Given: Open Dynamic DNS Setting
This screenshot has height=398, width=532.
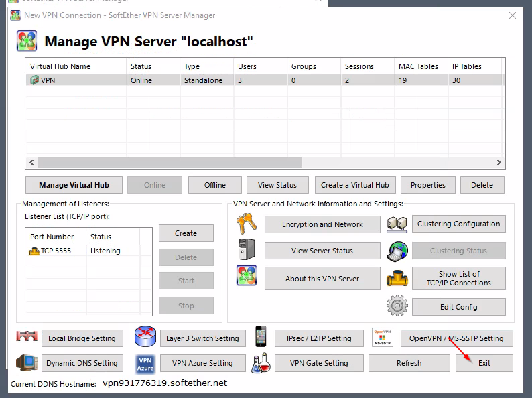Looking at the screenshot, I should tap(82, 363).
